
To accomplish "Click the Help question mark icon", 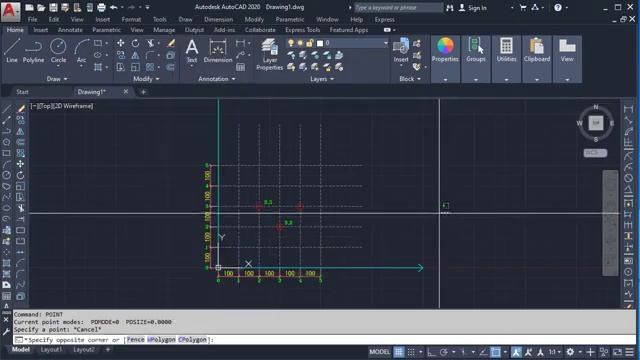I will 558,7.
